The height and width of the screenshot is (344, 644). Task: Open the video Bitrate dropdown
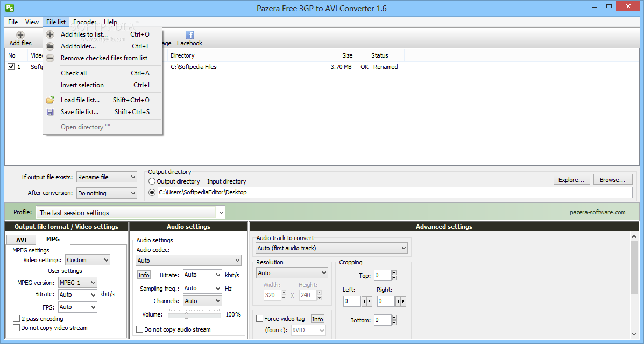[77, 294]
